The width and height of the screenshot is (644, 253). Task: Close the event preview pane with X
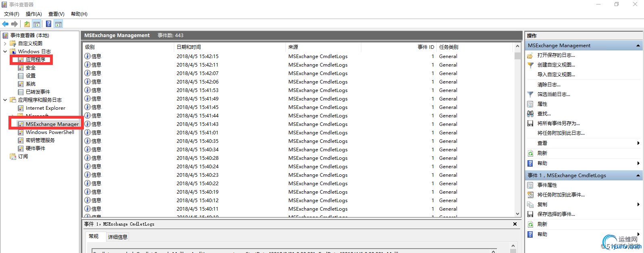[x=515, y=224]
